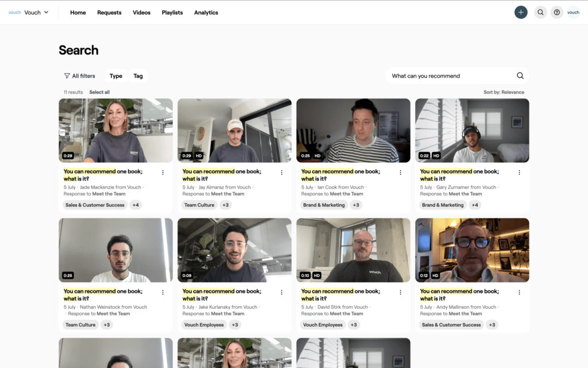View the Analytics page
The width and height of the screenshot is (588, 368).
point(206,13)
